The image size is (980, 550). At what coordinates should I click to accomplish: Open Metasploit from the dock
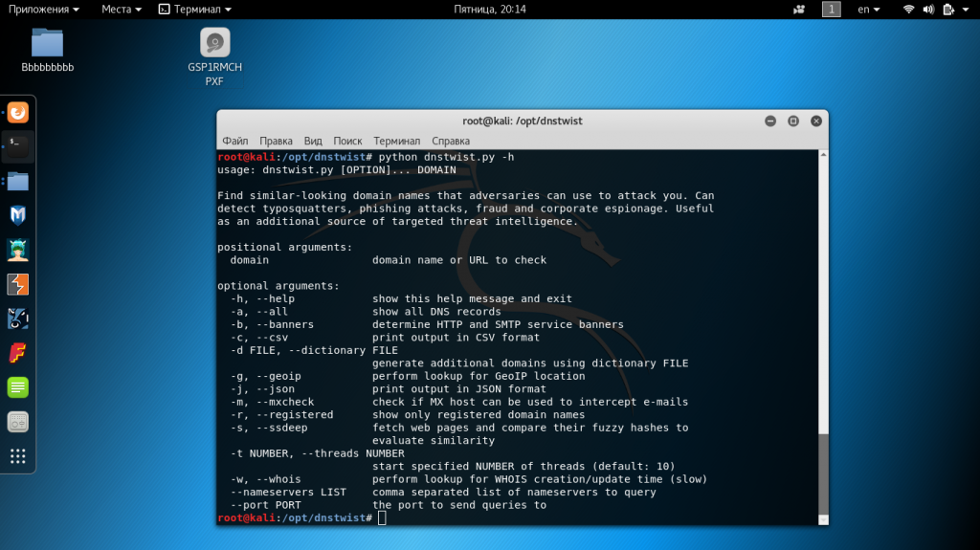(18, 216)
